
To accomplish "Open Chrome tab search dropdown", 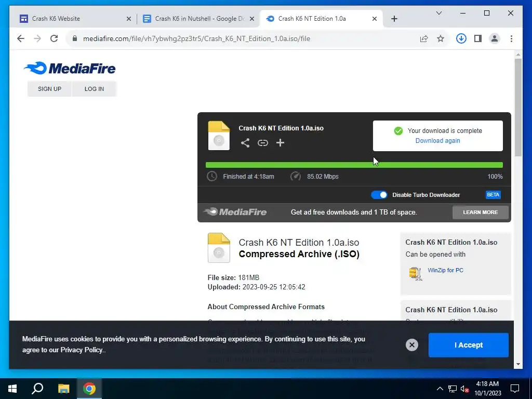I will (x=438, y=13).
